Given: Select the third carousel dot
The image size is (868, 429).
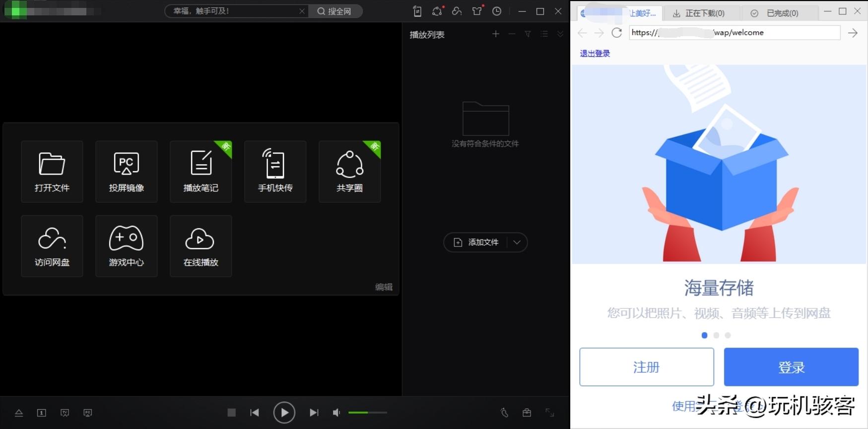Looking at the screenshot, I should 728,335.
